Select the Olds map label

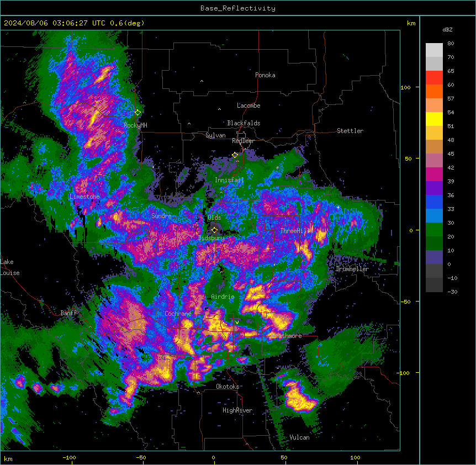point(214,218)
